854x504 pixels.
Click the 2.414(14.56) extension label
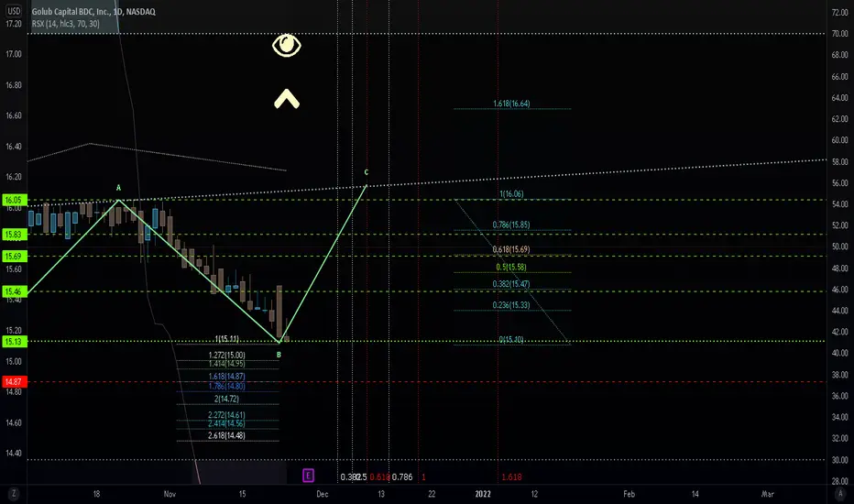tap(226, 423)
